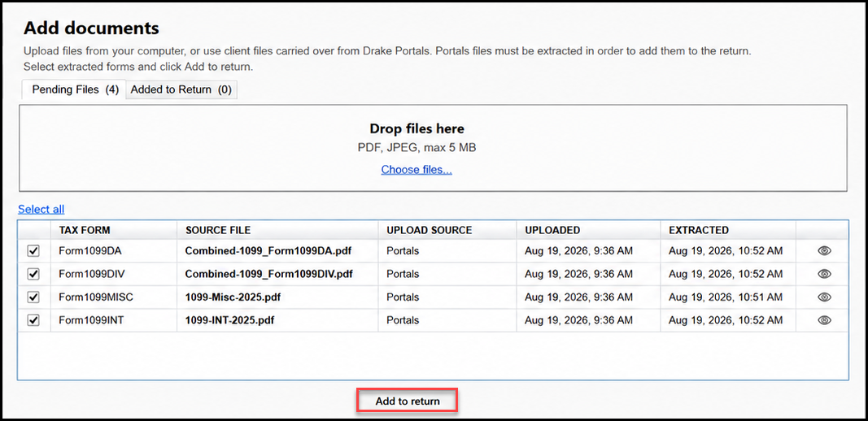Uncheck the Form1099INT checkbox

point(33,321)
